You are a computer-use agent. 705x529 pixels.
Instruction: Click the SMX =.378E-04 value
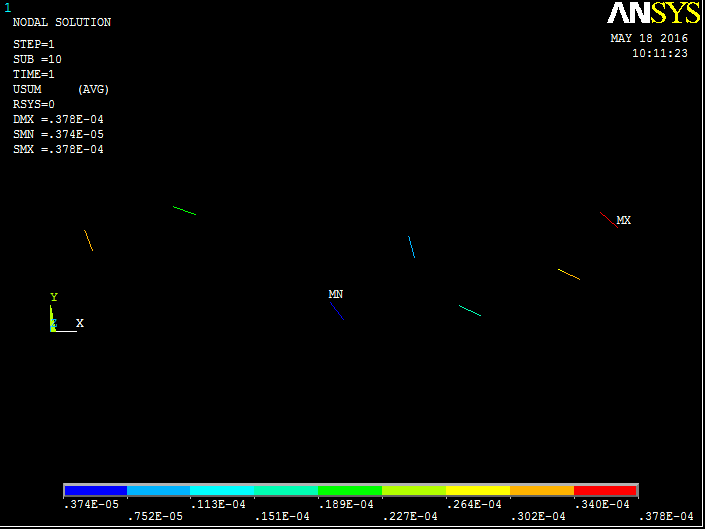tap(58, 149)
